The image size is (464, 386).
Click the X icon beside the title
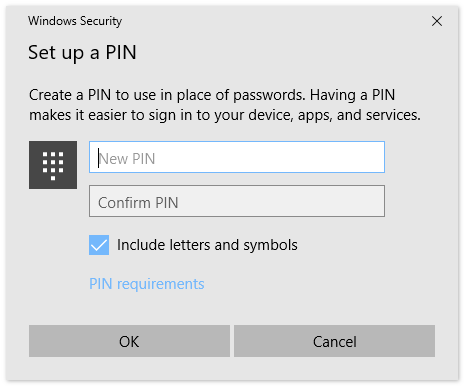437,21
